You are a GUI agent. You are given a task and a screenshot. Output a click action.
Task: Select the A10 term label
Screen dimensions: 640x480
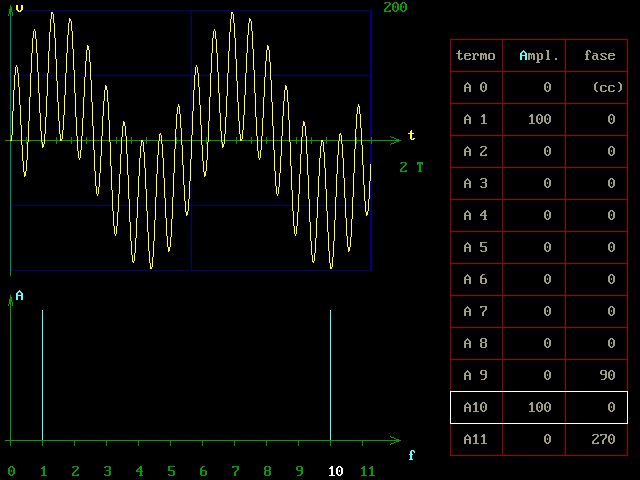(476, 407)
